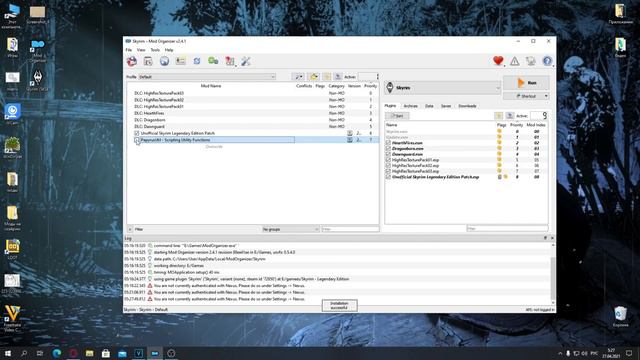Open mod list options dropdown
The image size is (640, 360).
(x=298, y=77)
